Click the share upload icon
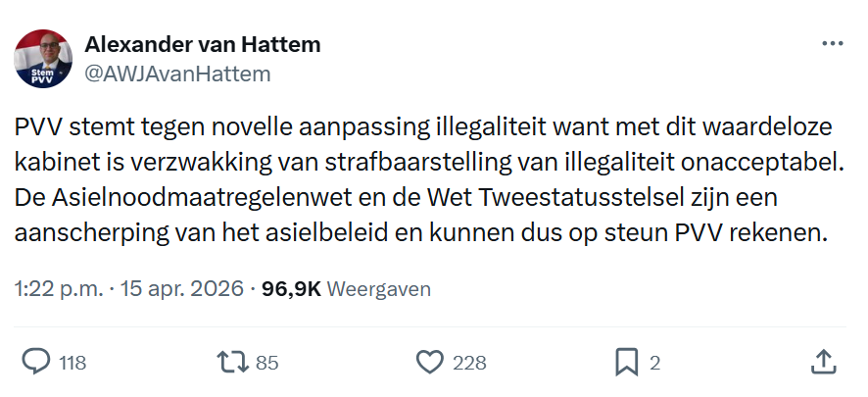Image resolution: width=868 pixels, height=397 pixels. pos(823,362)
